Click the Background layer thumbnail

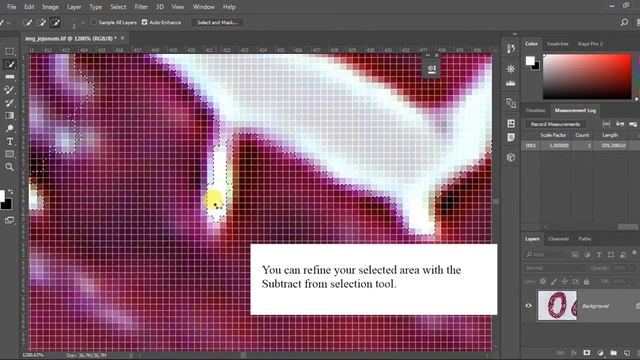coord(557,305)
